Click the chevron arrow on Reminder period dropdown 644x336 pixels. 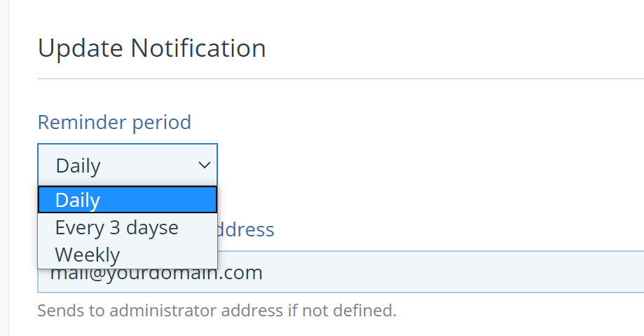tap(205, 166)
